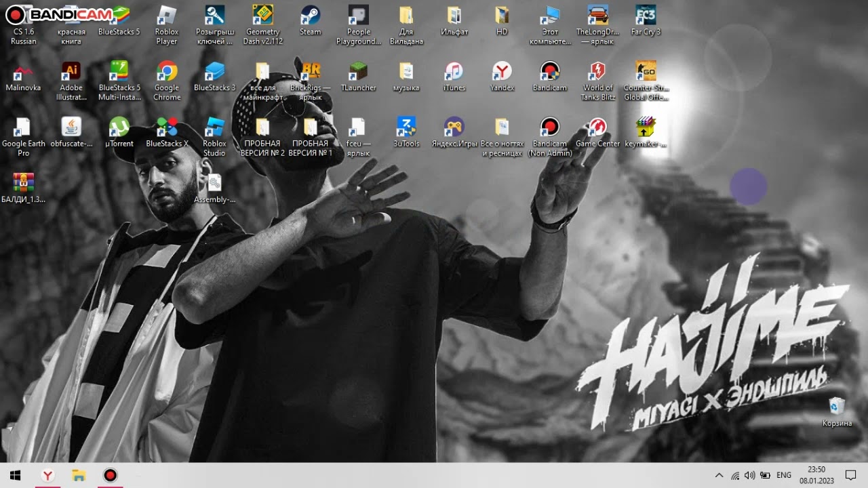Open the Для Вильдана folder

pos(406,25)
